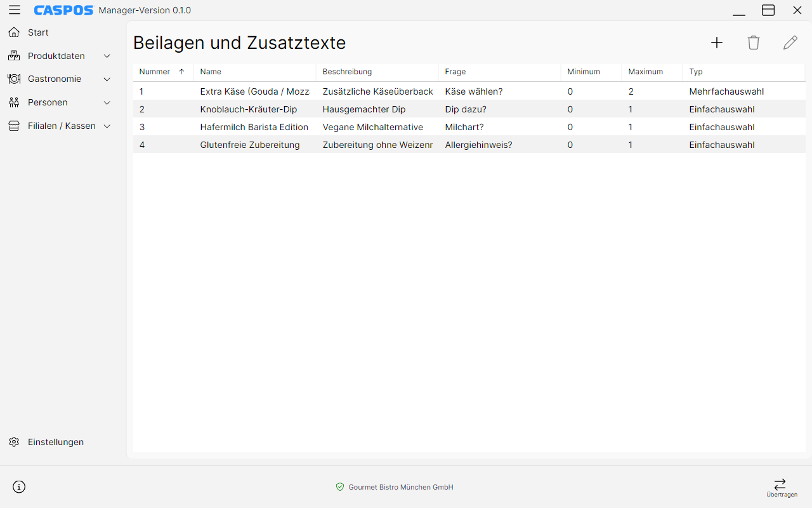The width and height of the screenshot is (812, 508).
Task: Select the Hafermilch Barista Edition cell
Action: [x=254, y=127]
